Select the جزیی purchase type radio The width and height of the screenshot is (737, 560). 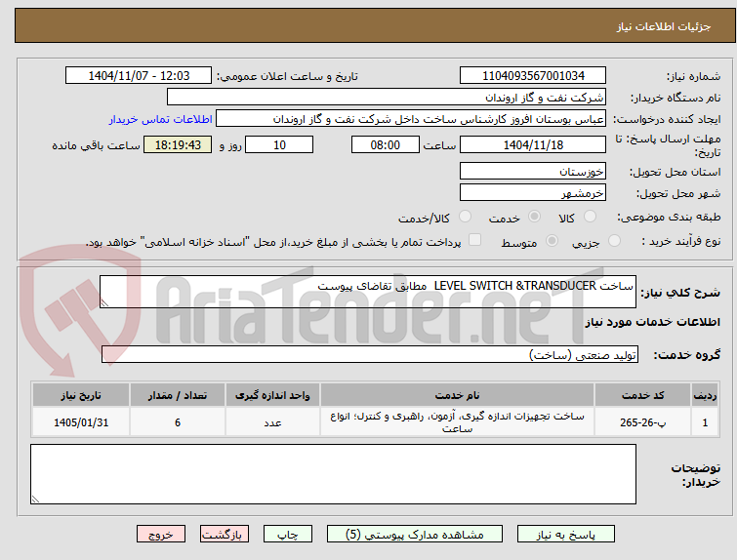[614, 241]
